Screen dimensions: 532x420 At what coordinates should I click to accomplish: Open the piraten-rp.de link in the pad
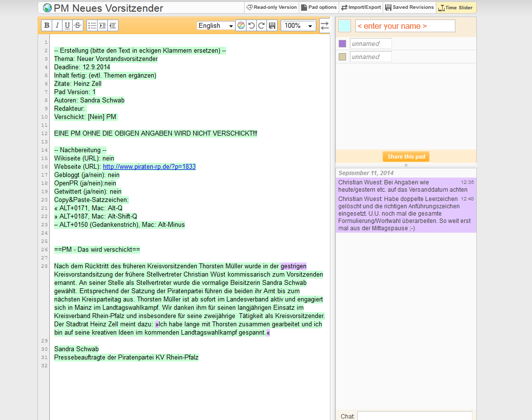coord(149,166)
